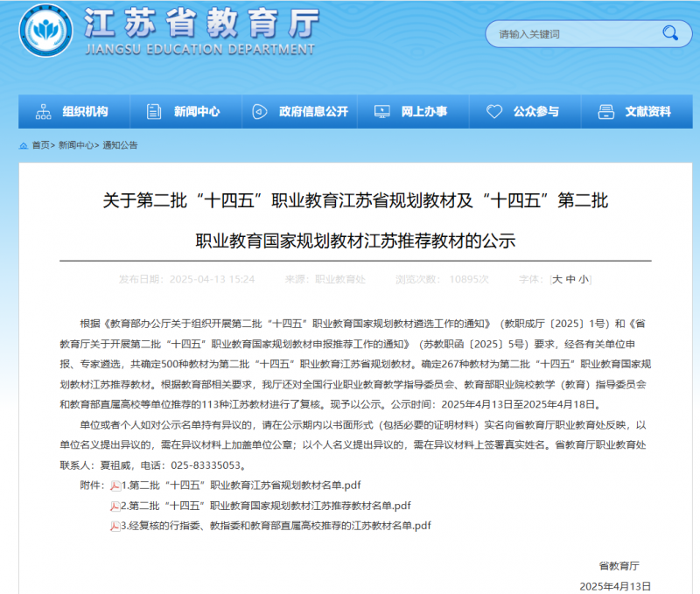Click the PDF icon of first attachment
Viewport: 700px width, 594px height.
click(x=115, y=485)
